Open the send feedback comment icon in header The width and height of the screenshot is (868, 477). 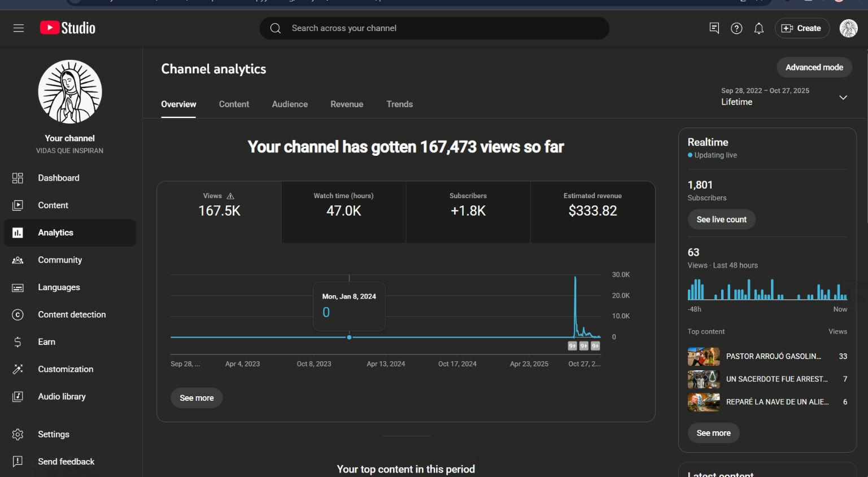(x=714, y=28)
